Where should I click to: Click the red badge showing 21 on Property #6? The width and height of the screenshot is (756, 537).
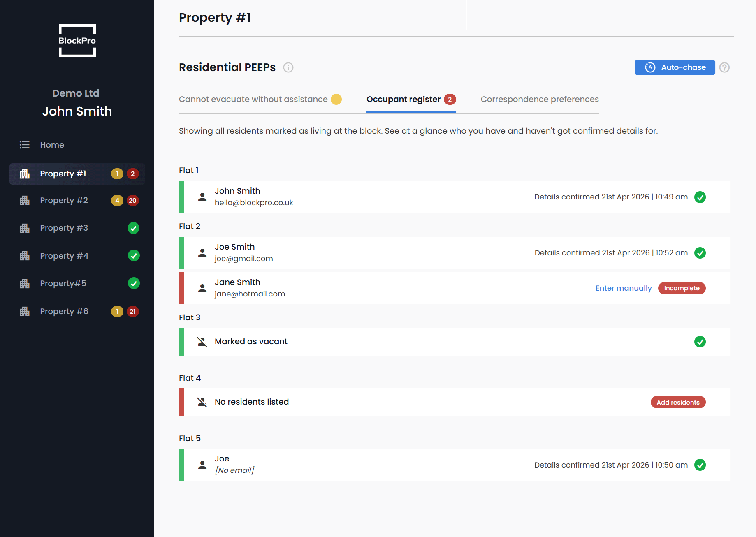132,311
